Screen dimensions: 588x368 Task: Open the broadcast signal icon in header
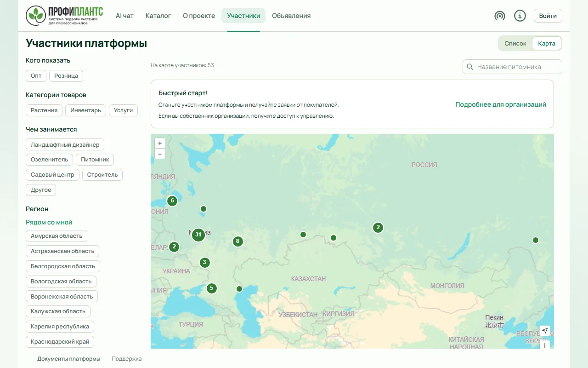pyautogui.click(x=500, y=16)
